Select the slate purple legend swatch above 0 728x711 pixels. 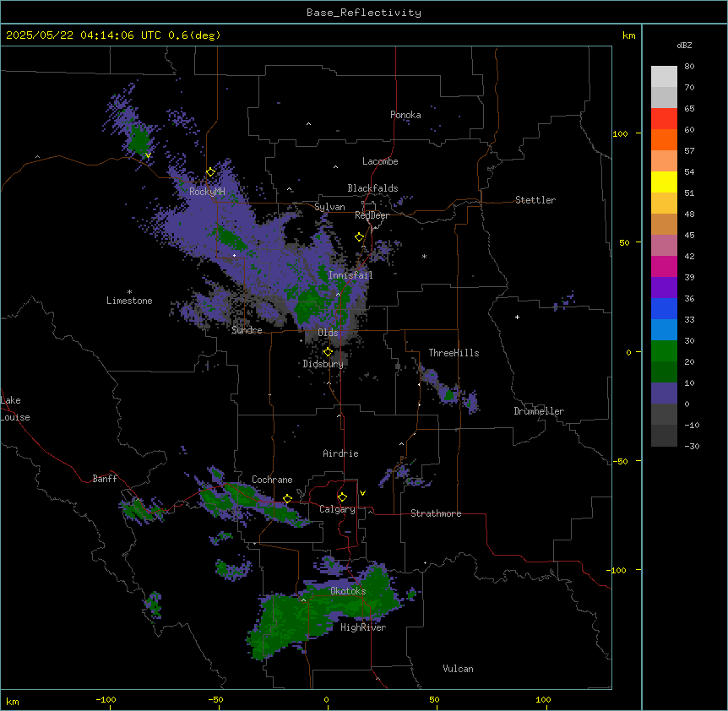pos(664,393)
